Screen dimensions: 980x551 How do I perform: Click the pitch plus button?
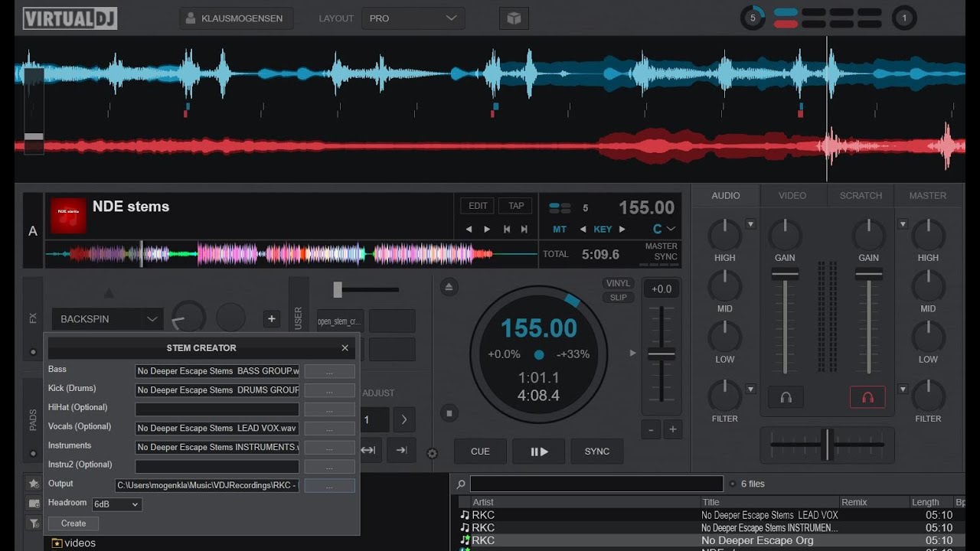tap(673, 429)
